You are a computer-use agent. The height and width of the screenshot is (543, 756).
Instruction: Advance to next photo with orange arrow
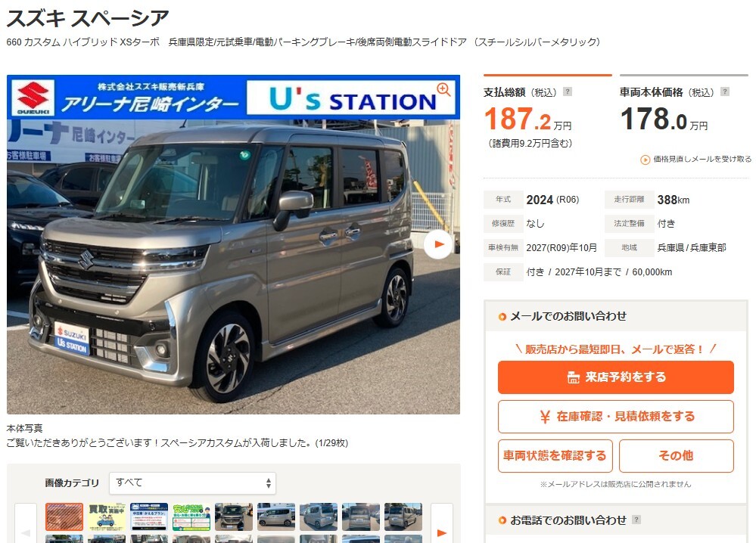[x=438, y=244]
